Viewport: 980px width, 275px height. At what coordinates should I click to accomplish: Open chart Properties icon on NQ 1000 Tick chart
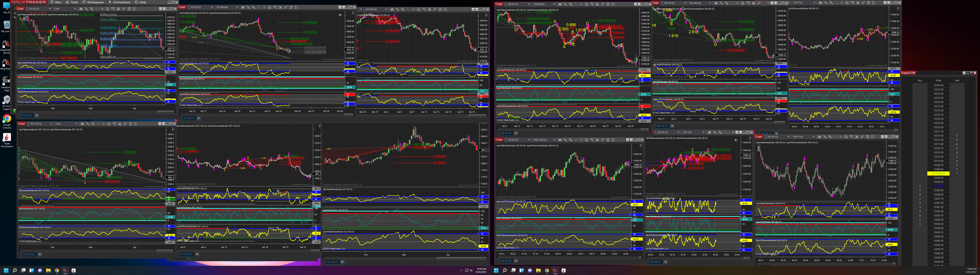click(873, 137)
